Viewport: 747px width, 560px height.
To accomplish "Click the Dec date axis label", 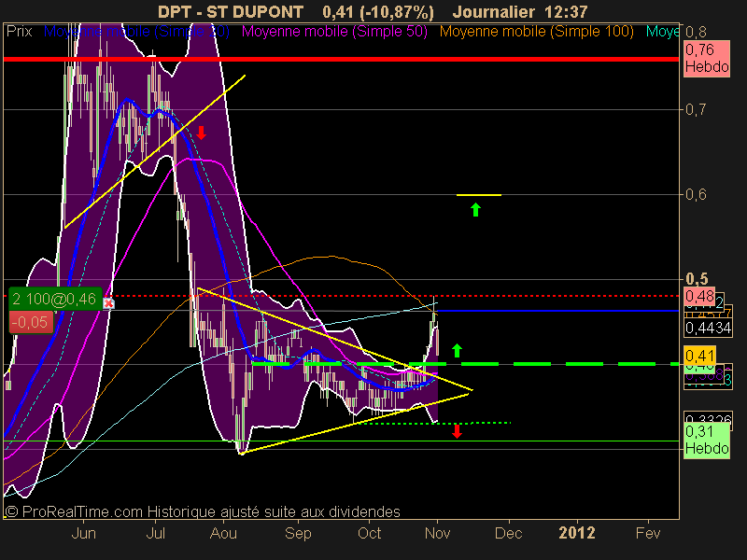I will (x=508, y=533).
